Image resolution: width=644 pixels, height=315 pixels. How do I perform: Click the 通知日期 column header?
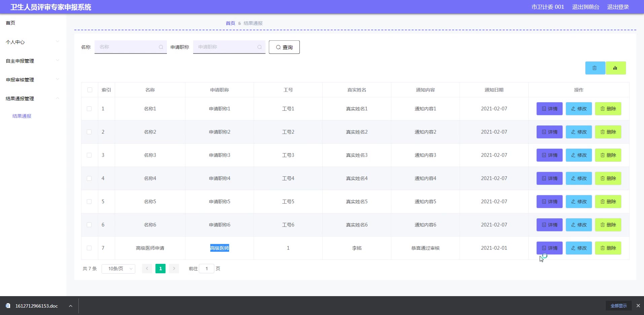click(x=494, y=90)
